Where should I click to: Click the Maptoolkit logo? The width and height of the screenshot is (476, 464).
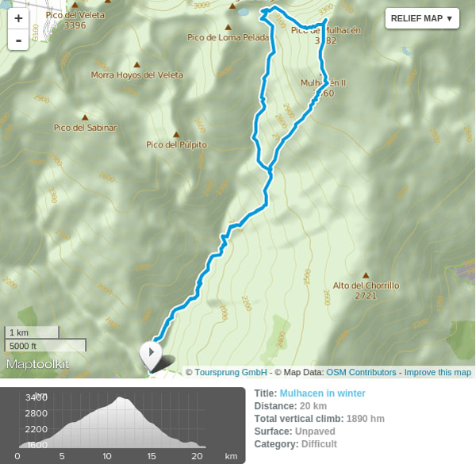[37, 364]
